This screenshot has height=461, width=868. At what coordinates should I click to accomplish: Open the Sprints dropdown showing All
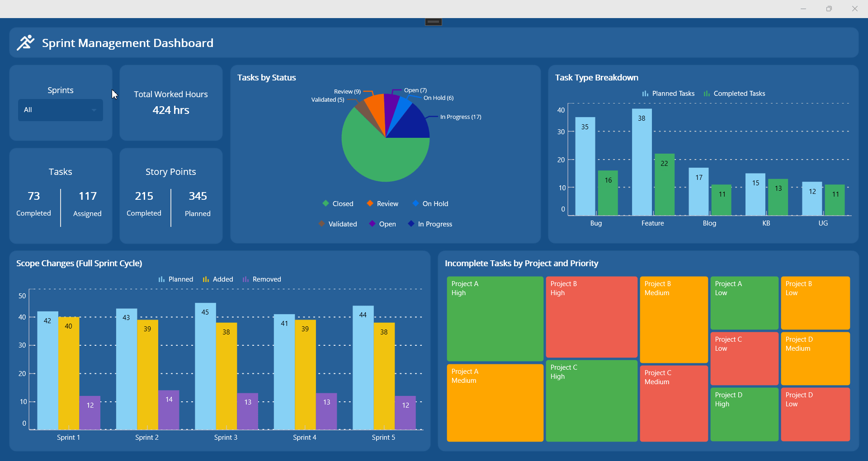pos(60,110)
